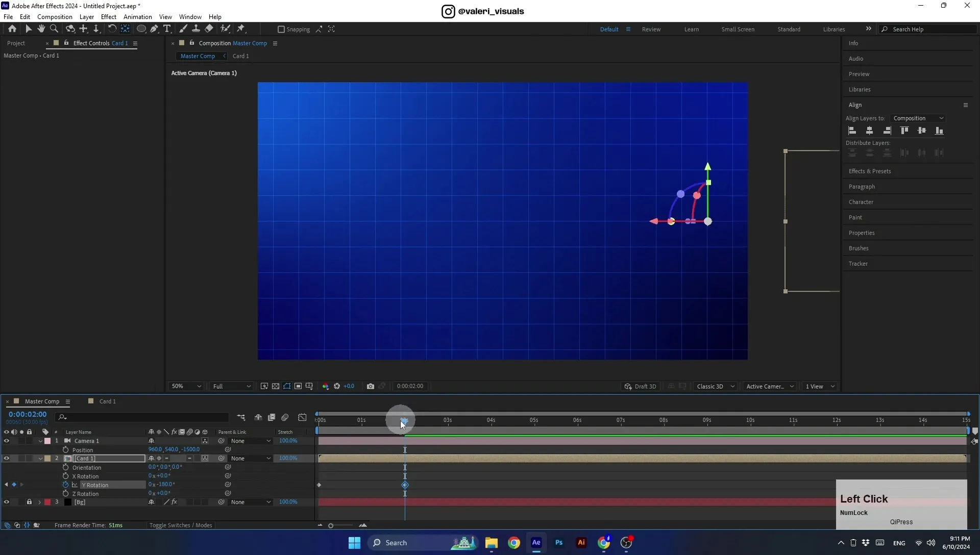
Task: Open the Active Camera view dropdown
Action: (770, 386)
